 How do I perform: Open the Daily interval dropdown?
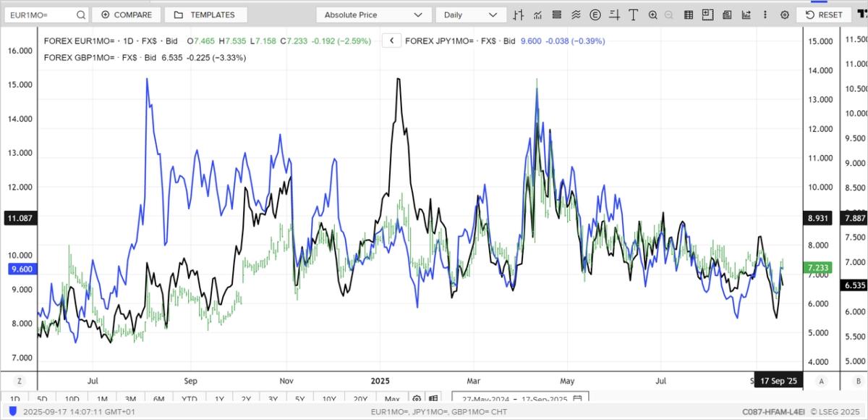coord(471,14)
